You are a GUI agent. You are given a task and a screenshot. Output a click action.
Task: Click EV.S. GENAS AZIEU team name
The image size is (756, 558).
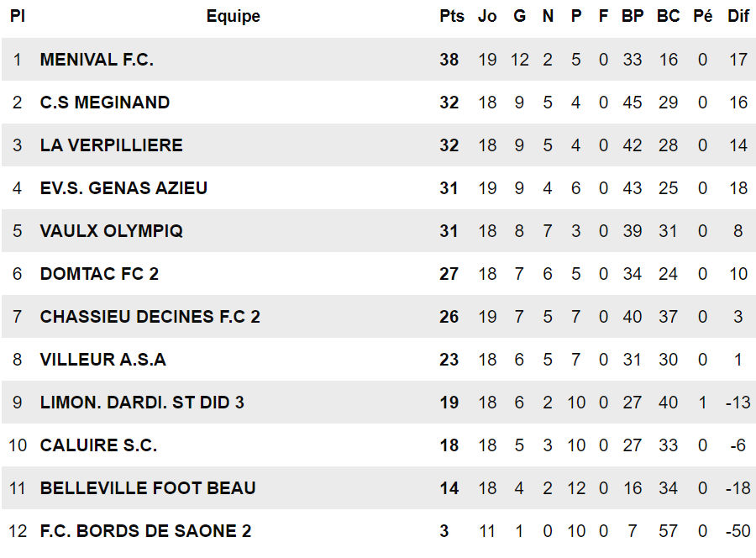123,188
